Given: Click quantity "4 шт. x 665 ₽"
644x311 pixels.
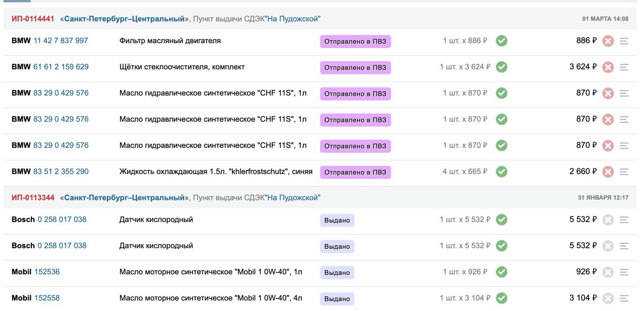Looking at the screenshot, I should point(465,171).
